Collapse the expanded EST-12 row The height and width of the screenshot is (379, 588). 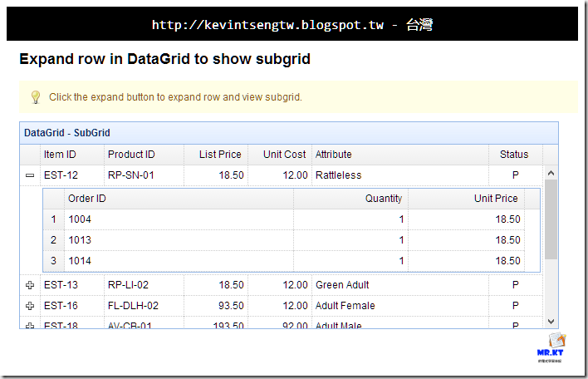[x=31, y=175]
